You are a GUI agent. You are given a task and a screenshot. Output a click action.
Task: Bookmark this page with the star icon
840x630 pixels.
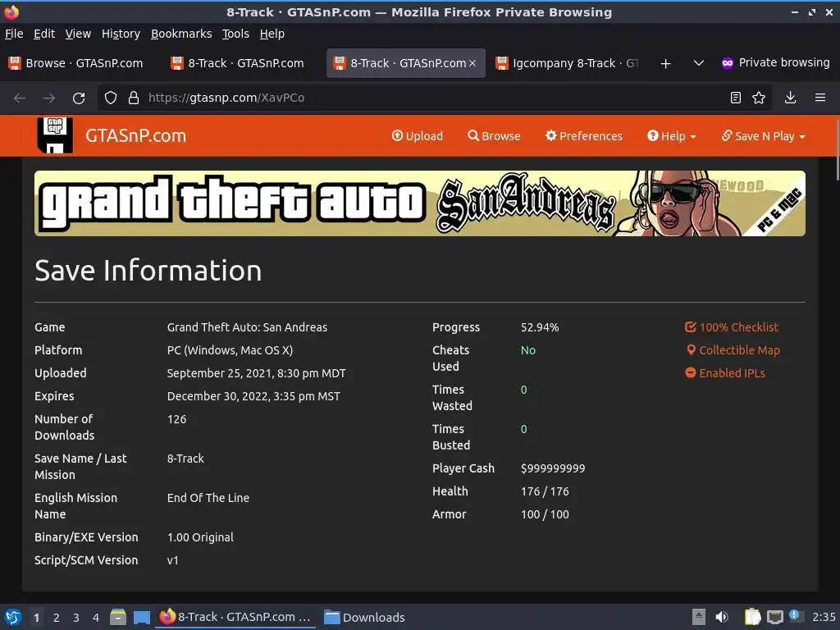(x=759, y=98)
